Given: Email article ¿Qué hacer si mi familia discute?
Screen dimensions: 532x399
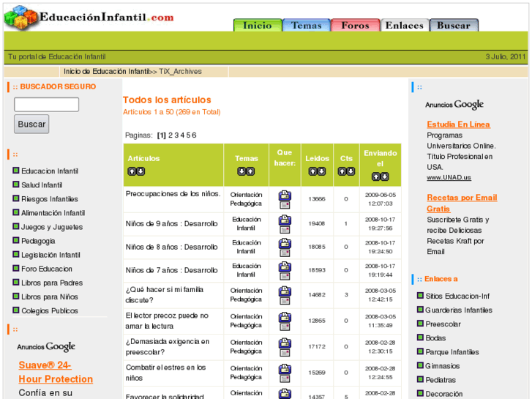Looking at the screenshot, I should coord(285,301).
